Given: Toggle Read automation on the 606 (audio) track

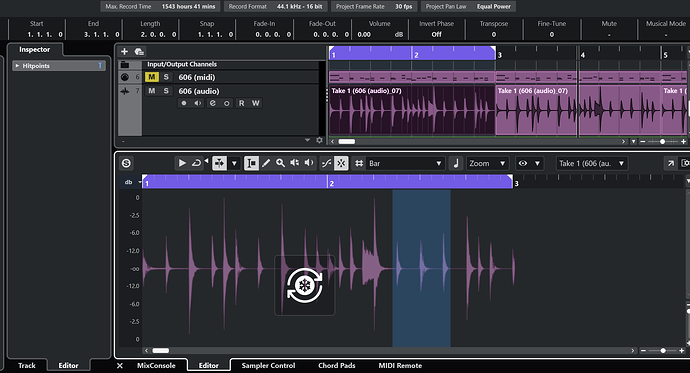Looking at the screenshot, I should [x=242, y=103].
